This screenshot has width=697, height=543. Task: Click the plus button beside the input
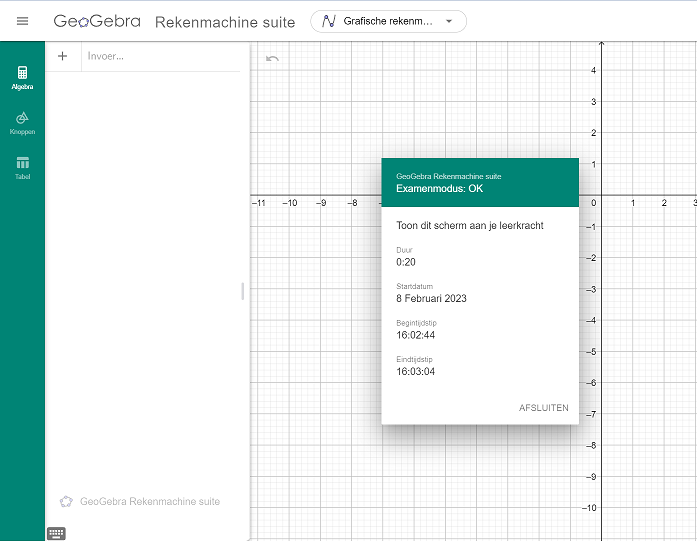63,56
